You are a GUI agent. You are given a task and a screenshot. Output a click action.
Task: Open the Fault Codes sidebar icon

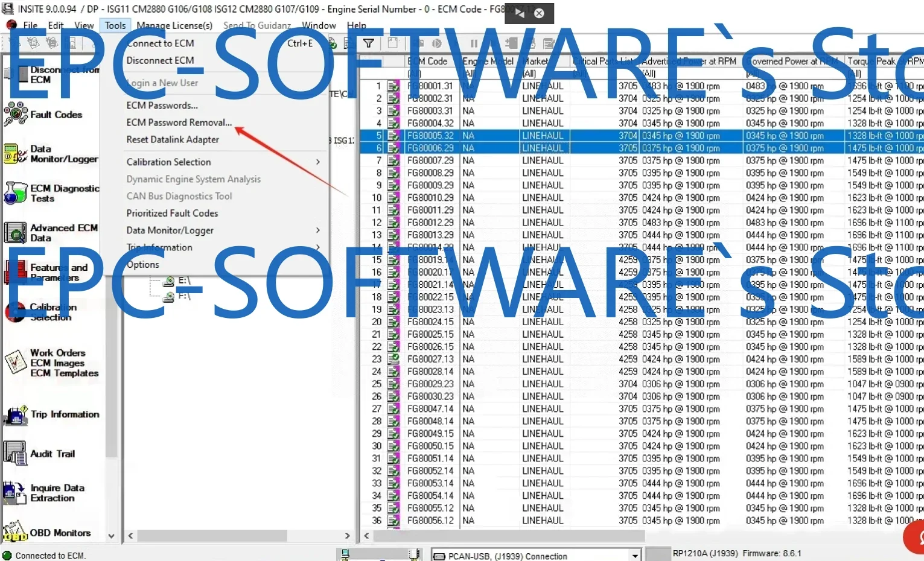(16, 113)
